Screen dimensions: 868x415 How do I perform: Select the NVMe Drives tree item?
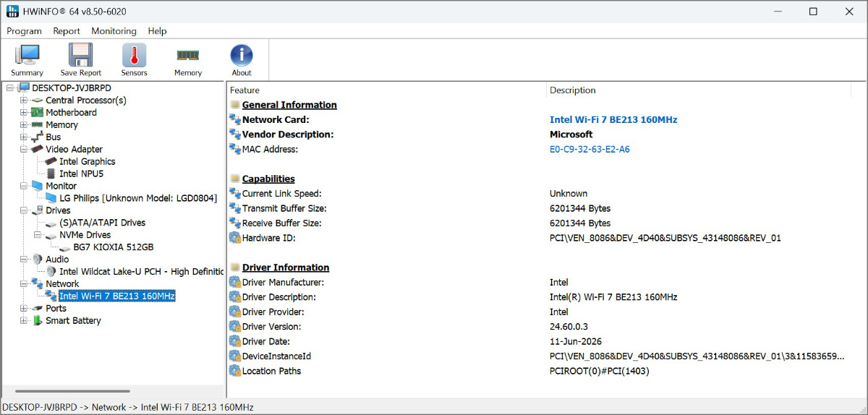[x=85, y=235]
